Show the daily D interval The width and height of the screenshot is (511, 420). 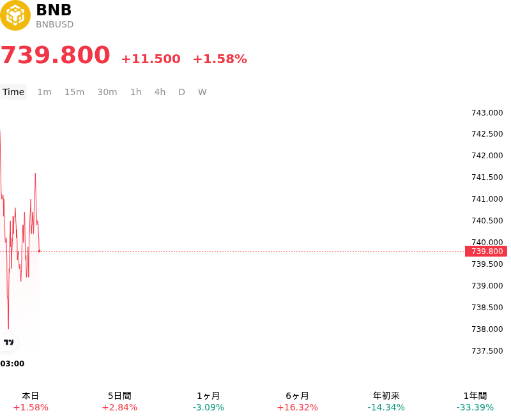coord(182,92)
